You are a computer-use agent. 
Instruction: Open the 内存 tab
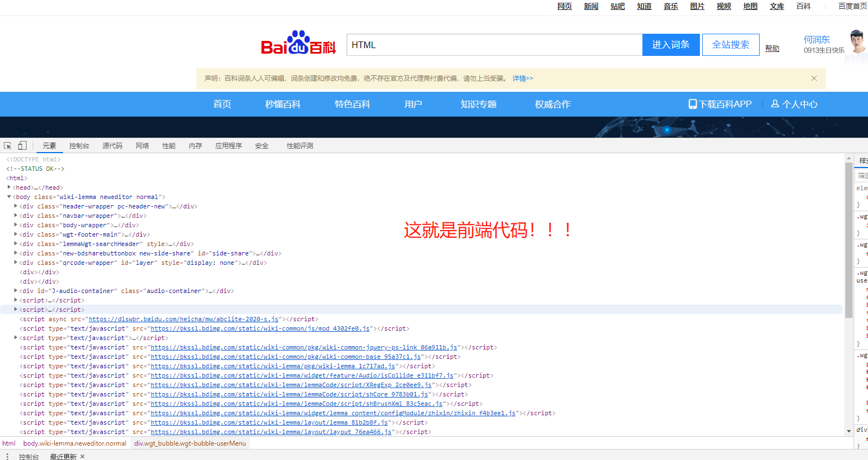pyautogui.click(x=195, y=146)
